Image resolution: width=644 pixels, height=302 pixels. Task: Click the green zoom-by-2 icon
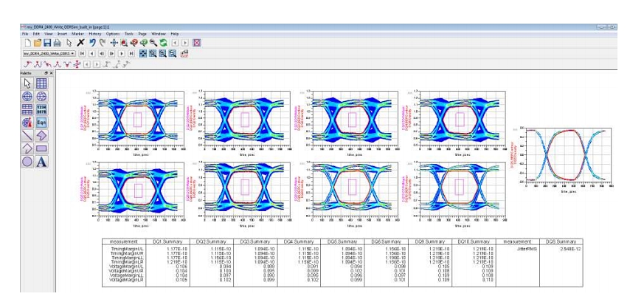click(x=144, y=43)
